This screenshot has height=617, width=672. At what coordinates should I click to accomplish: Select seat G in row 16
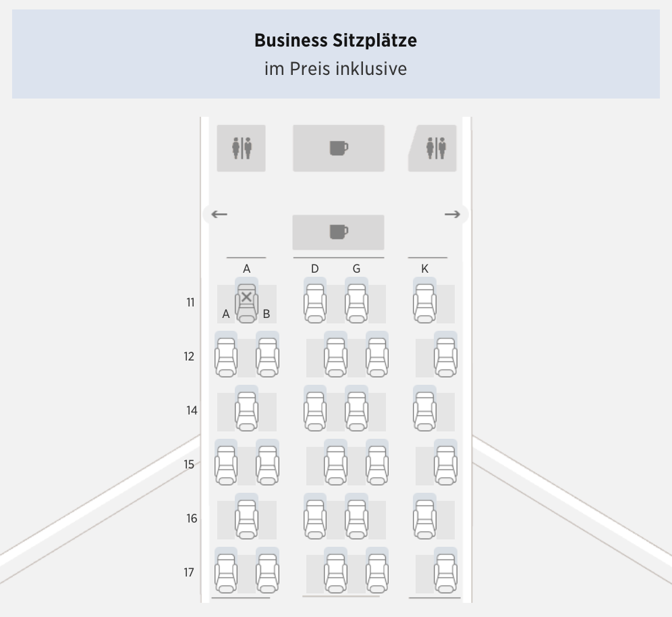pyautogui.click(x=356, y=518)
